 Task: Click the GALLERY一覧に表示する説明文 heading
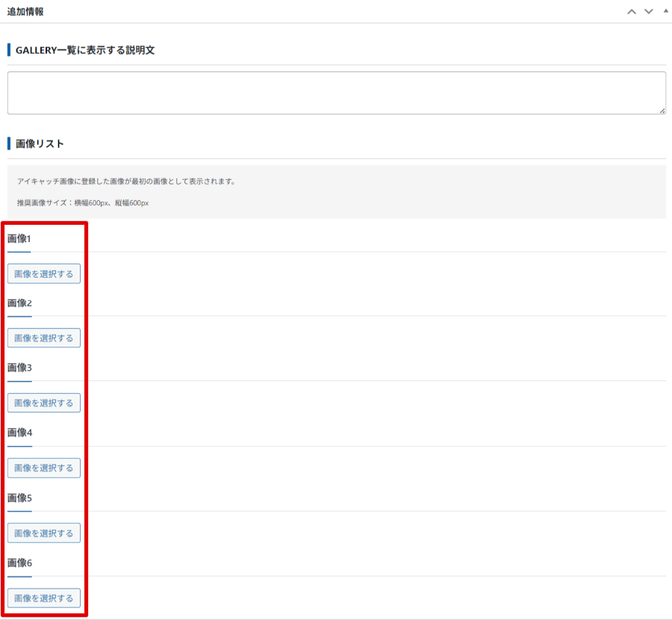pos(84,50)
